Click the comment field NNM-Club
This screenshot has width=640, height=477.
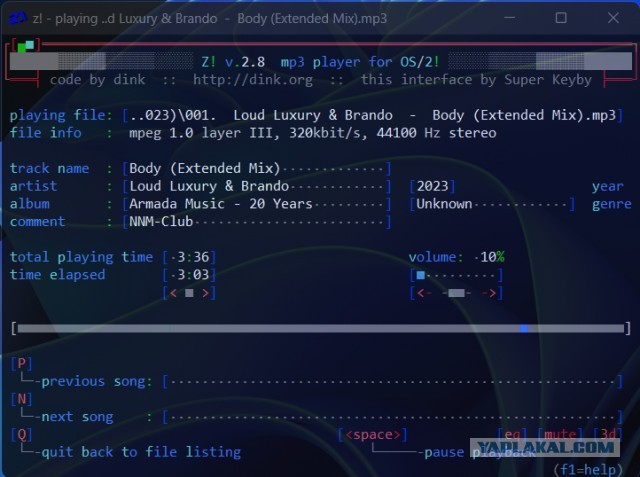coord(256,222)
